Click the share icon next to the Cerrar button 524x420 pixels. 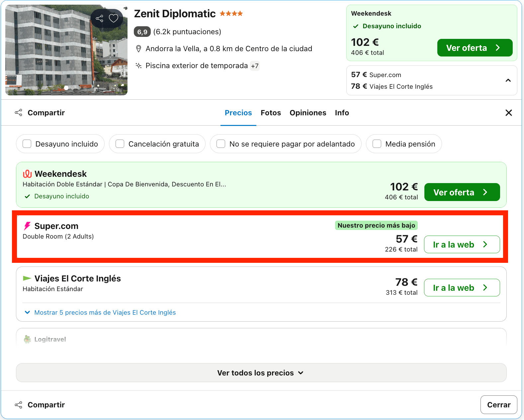click(x=19, y=405)
